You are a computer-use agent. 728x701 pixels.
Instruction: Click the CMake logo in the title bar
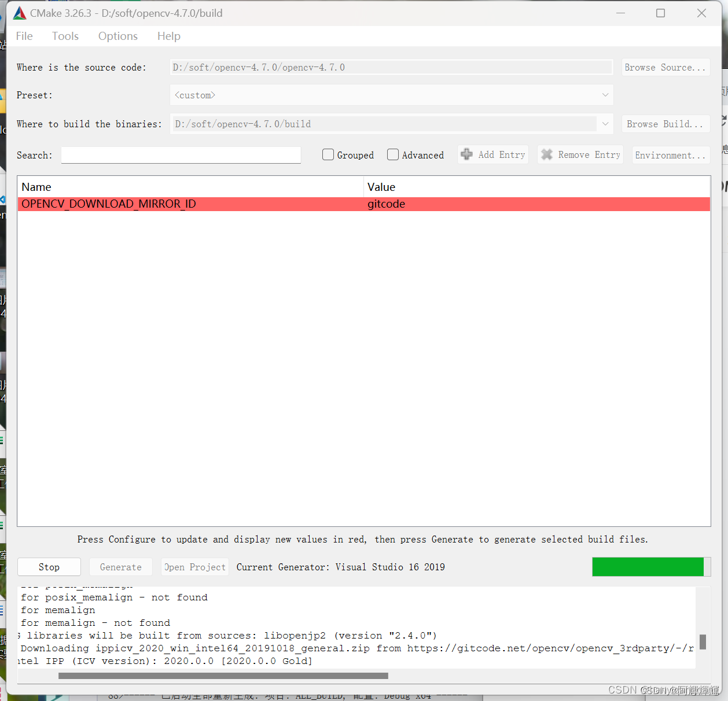pos(19,12)
